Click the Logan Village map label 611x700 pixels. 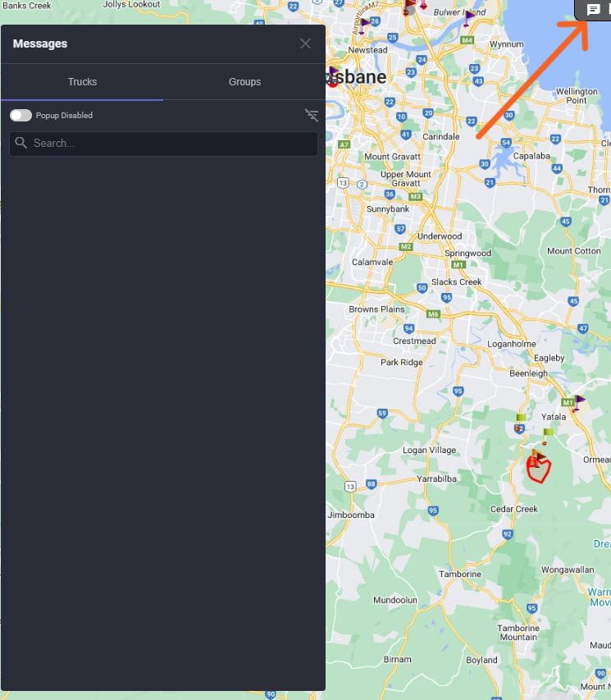(x=429, y=450)
